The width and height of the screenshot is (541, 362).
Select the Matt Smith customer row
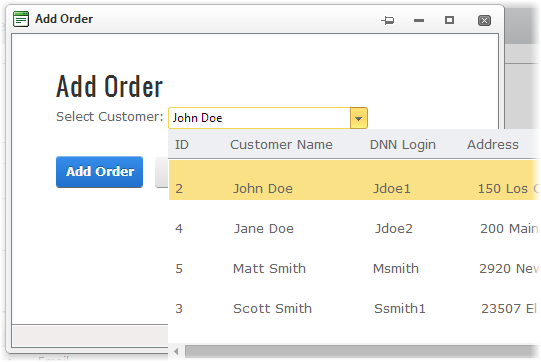354,268
